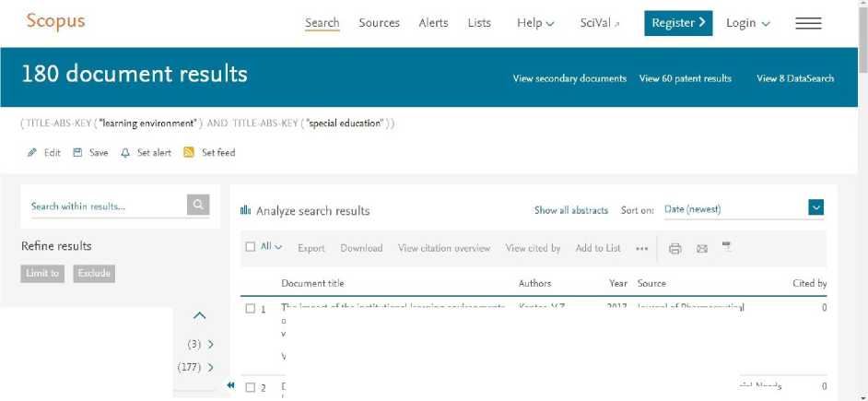Open the hamburger menu icon
Image resolution: width=868 pixels, height=401 pixels.
(x=808, y=23)
